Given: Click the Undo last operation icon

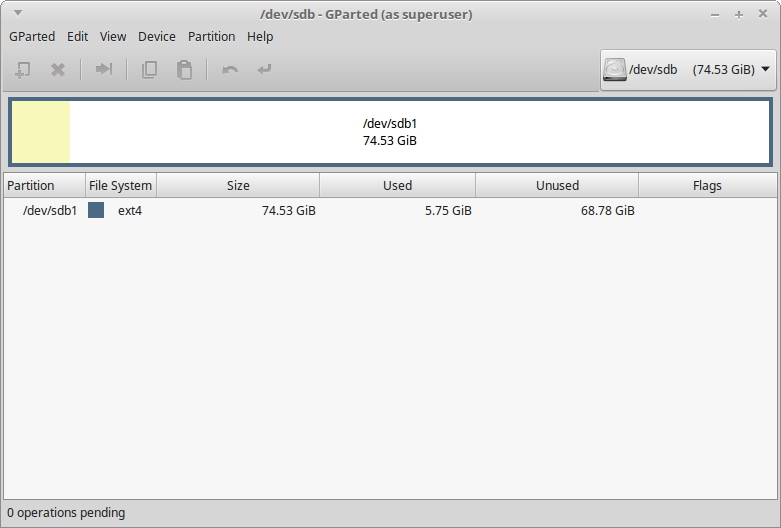Looking at the screenshot, I should click(230, 70).
